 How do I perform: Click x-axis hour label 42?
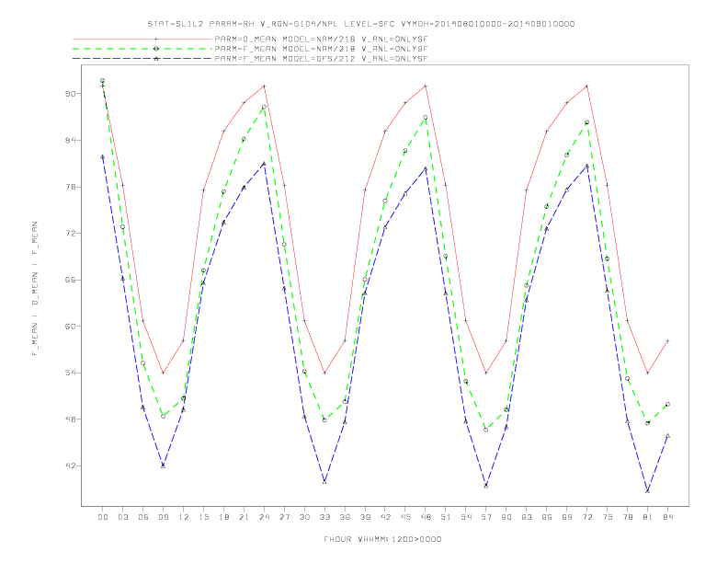pos(385,517)
